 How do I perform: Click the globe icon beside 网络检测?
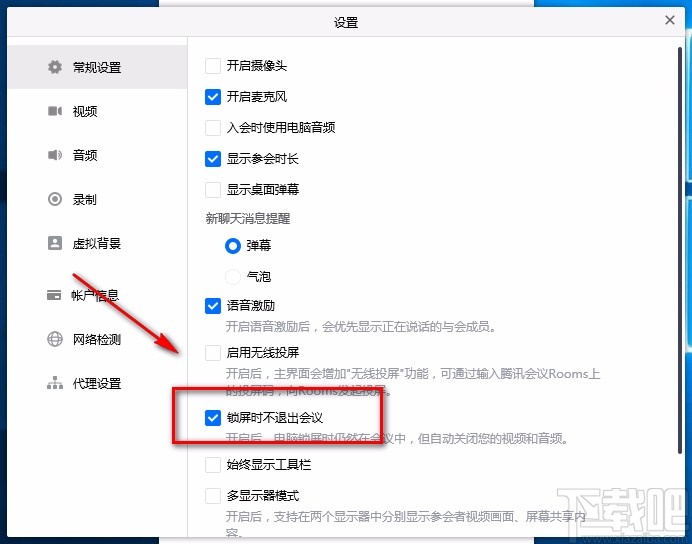pos(55,339)
